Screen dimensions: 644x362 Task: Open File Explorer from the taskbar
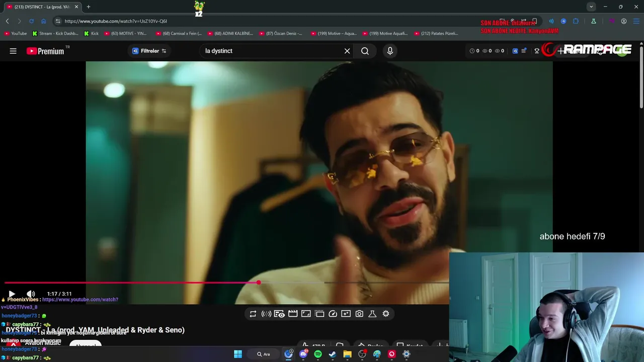pos(347,354)
